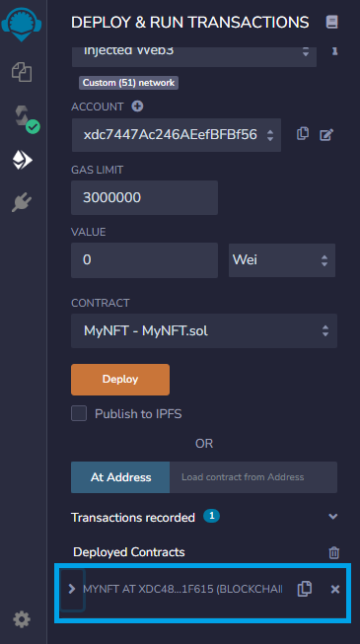
Task: Open the Wei value unit dropdown
Action: (282, 260)
